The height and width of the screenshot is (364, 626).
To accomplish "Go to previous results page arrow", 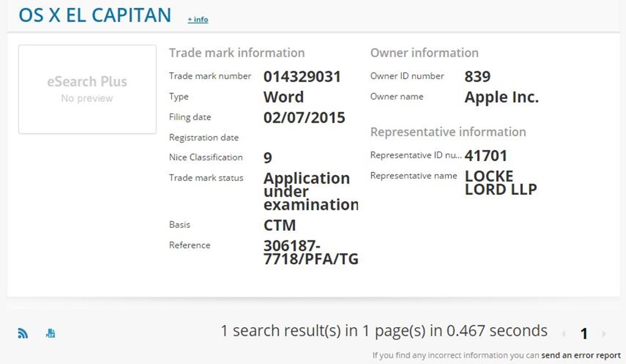I will (x=564, y=334).
